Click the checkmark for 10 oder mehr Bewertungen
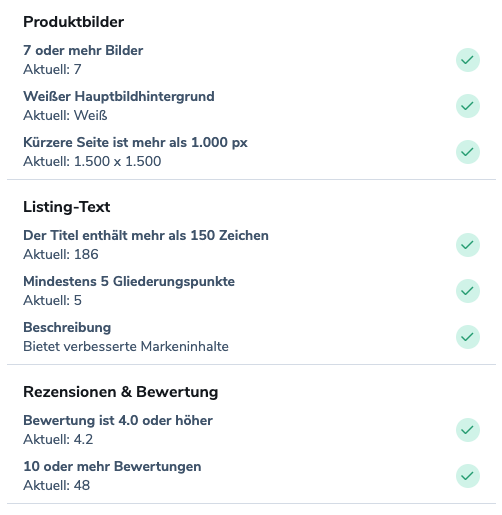The height and width of the screenshot is (515, 502). [468, 476]
